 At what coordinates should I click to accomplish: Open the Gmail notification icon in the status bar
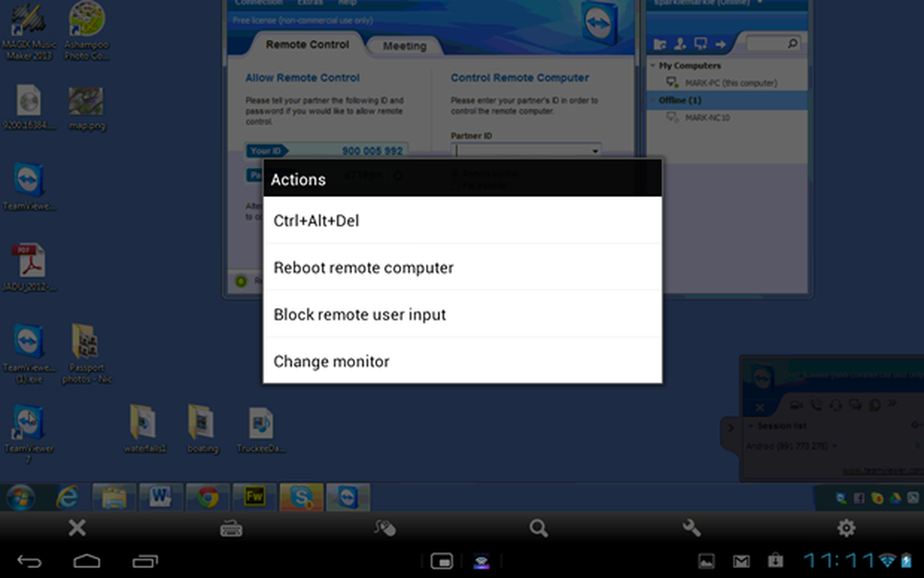point(741,561)
